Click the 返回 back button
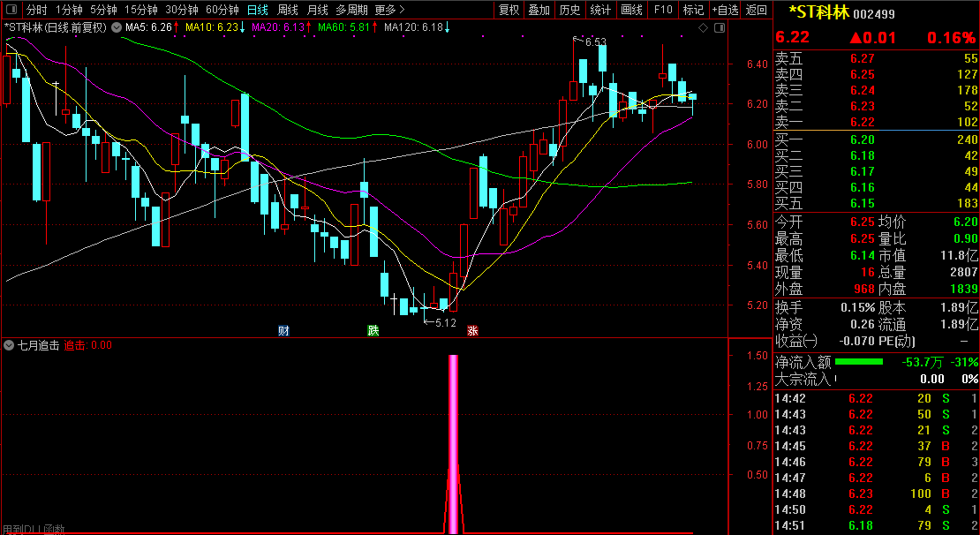The height and width of the screenshot is (535, 980). [x=757, y=10]
